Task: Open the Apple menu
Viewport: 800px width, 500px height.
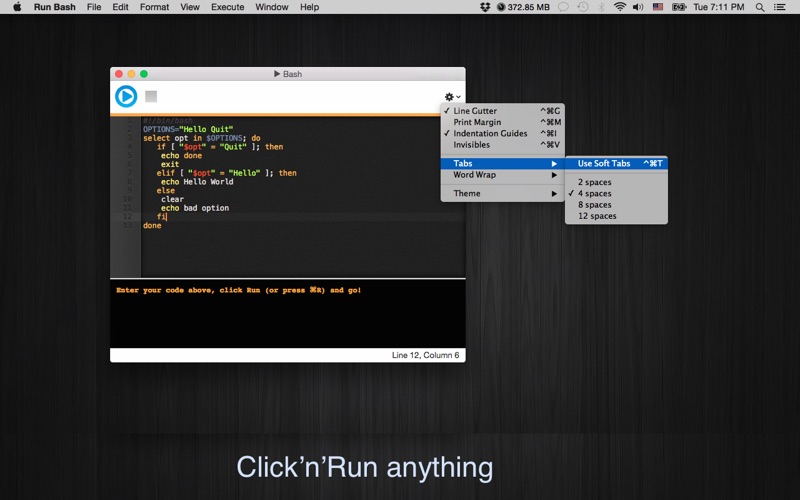Action: click(x=17, y=7)
